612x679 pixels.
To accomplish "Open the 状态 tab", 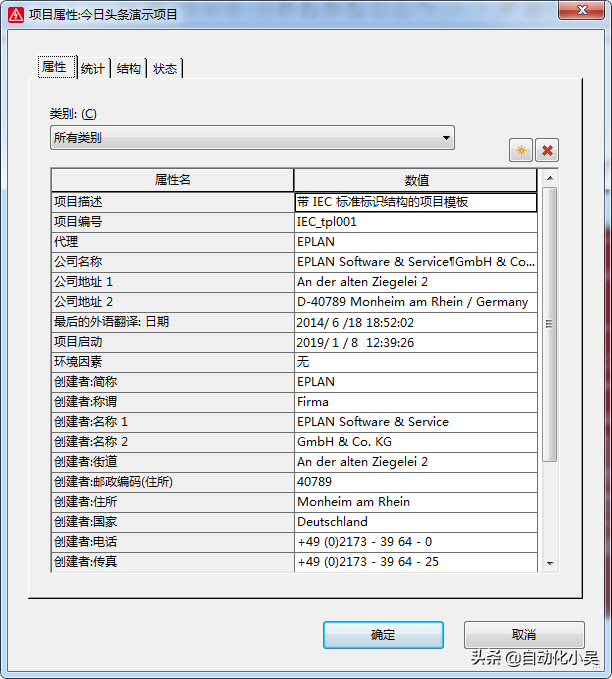I will 165,69.
